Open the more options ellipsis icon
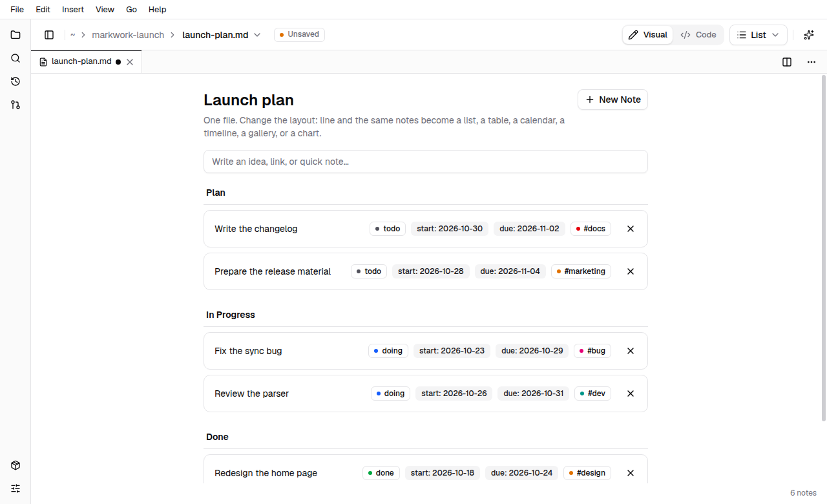Image resolution: width=827 pixels, height=504 pixels. [x=811, y=62]
